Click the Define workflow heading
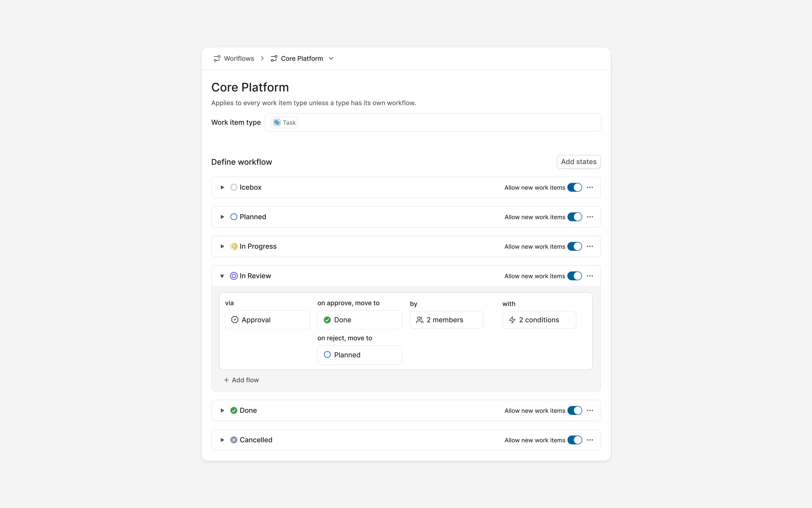Image resolution: width=812 pixels, height=508 pixels. click(242, 162)
